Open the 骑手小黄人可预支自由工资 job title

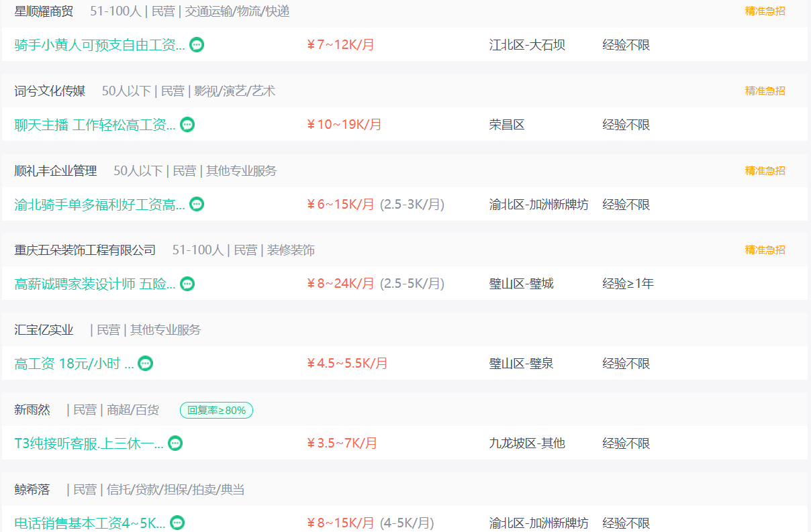coord(100,45)
